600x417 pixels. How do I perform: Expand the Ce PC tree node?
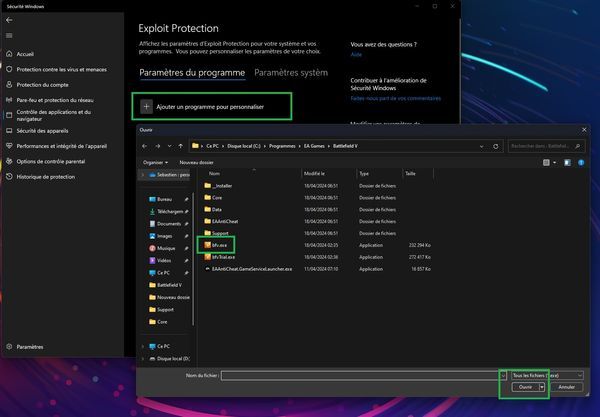pos(143,346)
